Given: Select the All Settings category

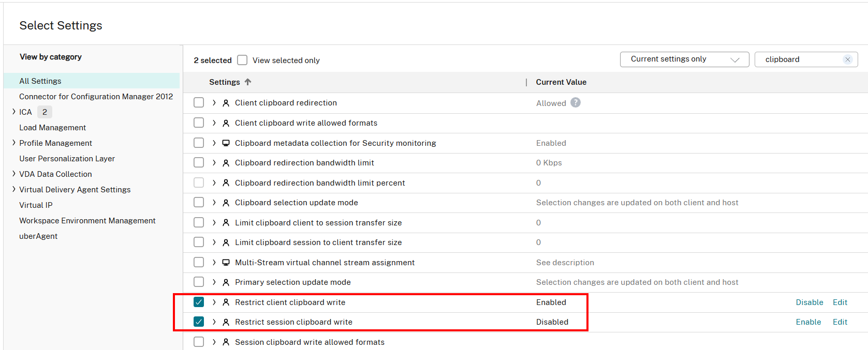Looking at the screenshot, I should click(40, 81).
